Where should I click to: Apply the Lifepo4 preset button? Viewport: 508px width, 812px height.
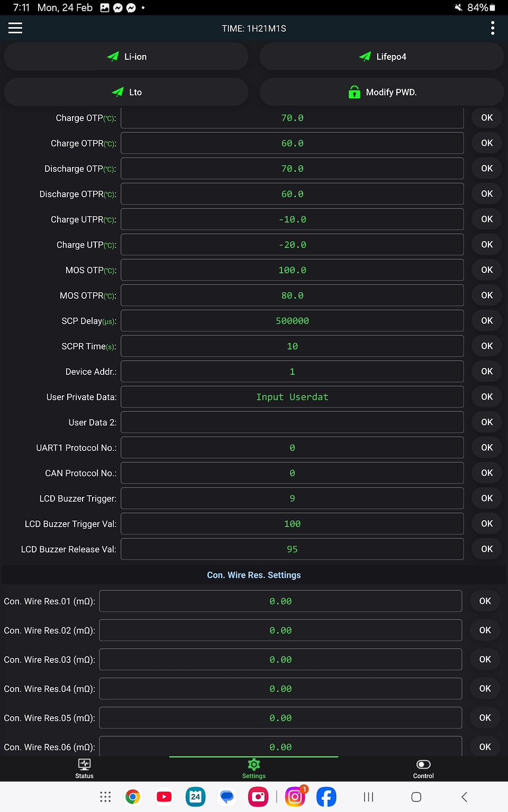pos(382,57)
